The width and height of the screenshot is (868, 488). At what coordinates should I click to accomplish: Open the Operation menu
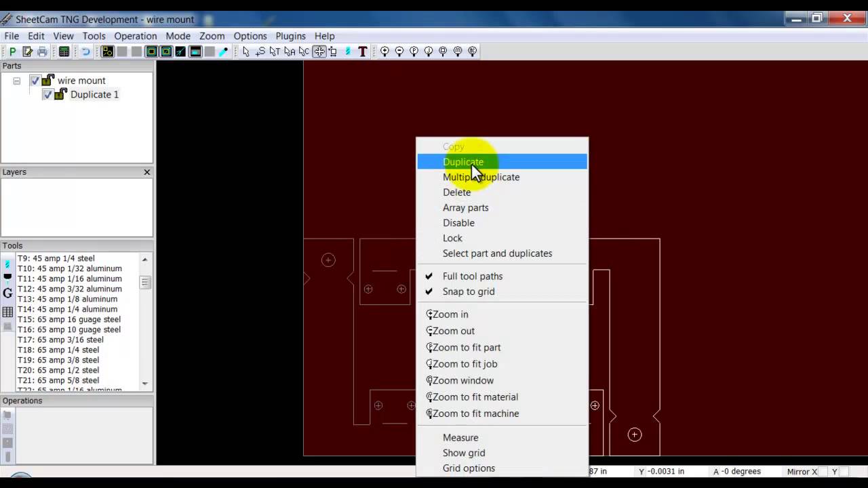136,36
